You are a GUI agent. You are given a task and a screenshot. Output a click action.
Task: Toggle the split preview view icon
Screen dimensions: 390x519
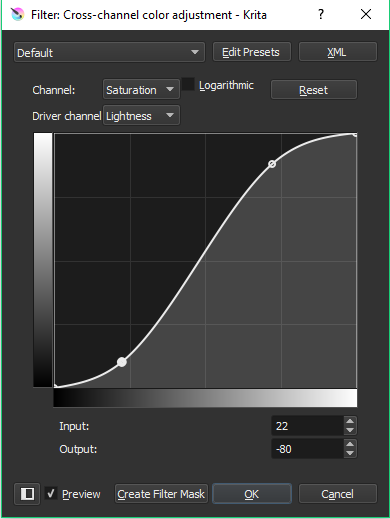27,494
